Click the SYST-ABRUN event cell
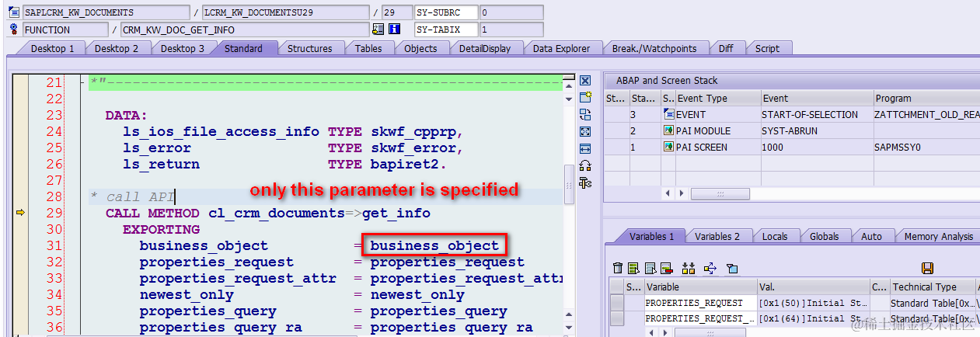Image resolution: width=980 pixels, height=337 pixels. [x=816, y=130]
